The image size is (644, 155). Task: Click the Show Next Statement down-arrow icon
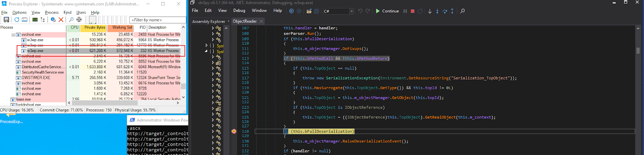[x=430, y=11]
